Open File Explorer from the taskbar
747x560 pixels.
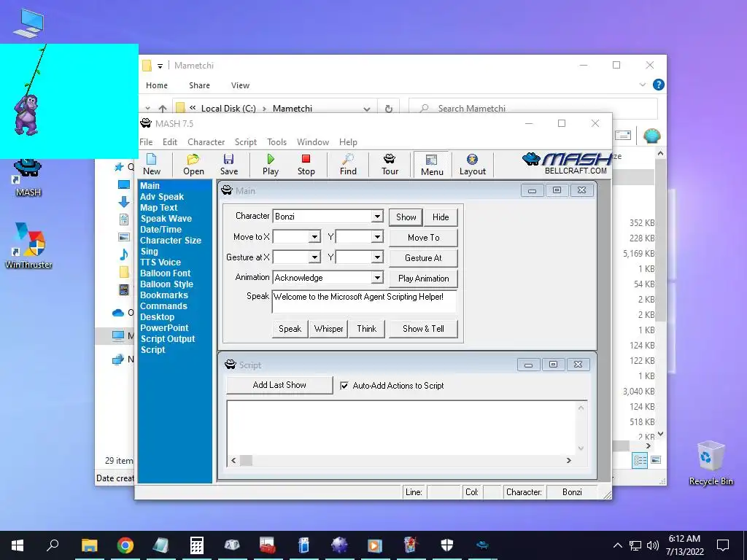pos(89,545)
